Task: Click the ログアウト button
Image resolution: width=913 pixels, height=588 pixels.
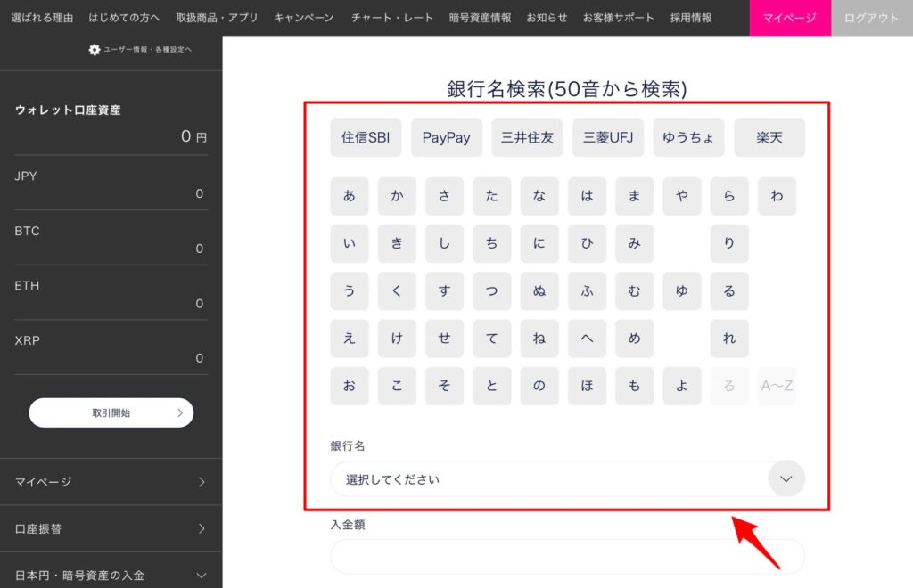Action: click(872, 18)
